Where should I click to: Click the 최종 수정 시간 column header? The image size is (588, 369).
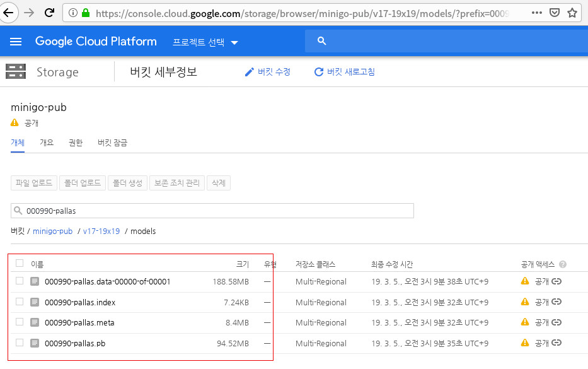392,264
